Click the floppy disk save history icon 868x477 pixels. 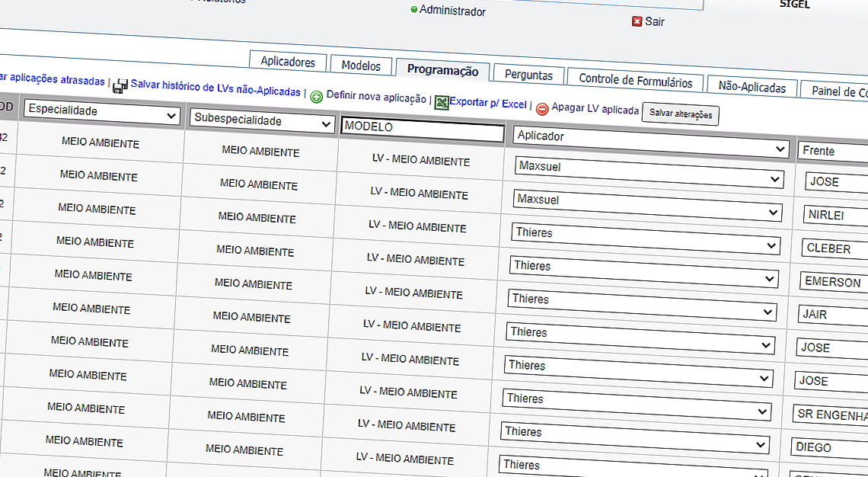click(120, 86)
